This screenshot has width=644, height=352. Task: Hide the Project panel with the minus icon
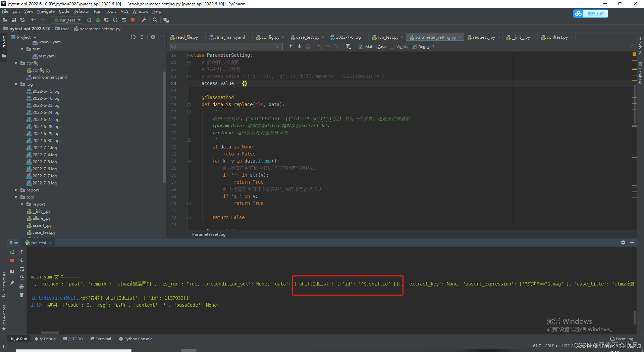point(162,37)
